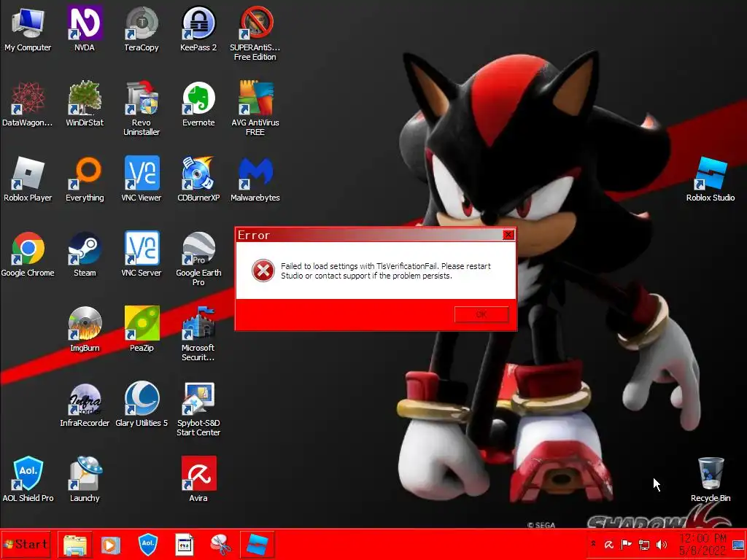Select the ImgBurn disc icon

tap(85, 330)
